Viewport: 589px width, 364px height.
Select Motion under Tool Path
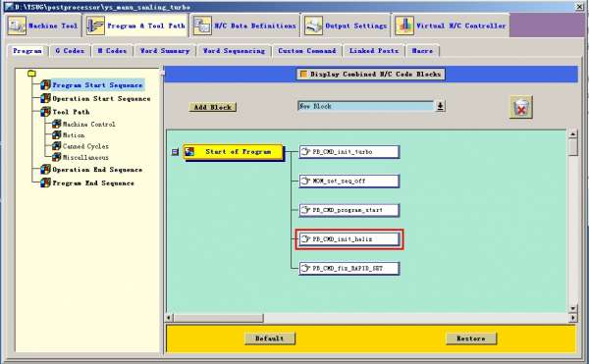[x=74, y=135]
